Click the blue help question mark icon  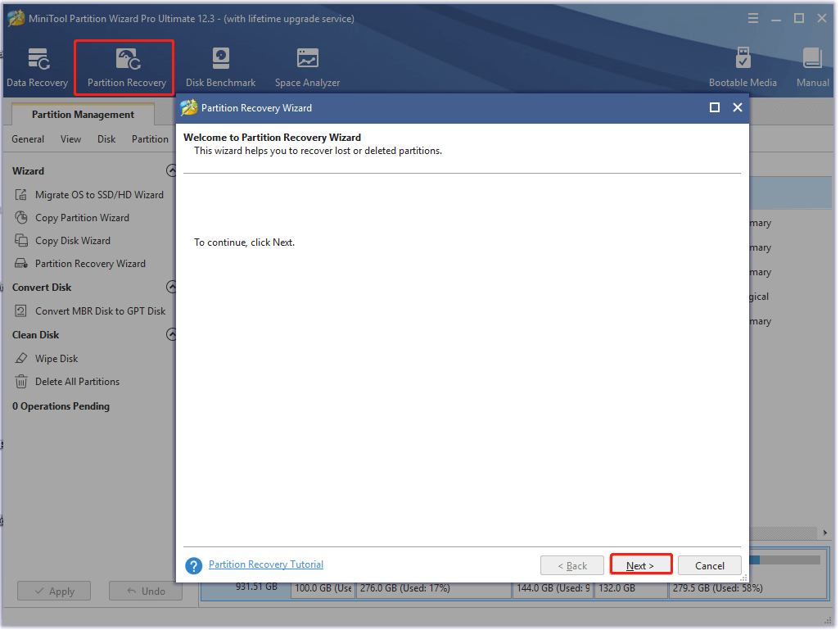coord(193,565)
